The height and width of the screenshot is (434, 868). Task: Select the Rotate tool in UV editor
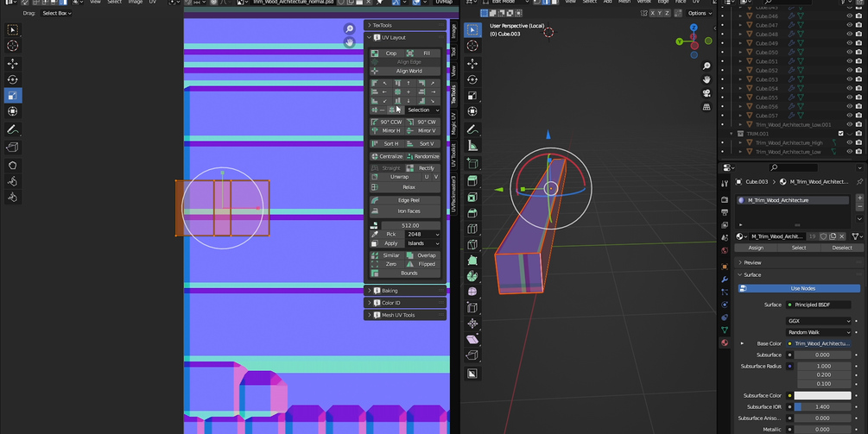[x=13, y=79]
